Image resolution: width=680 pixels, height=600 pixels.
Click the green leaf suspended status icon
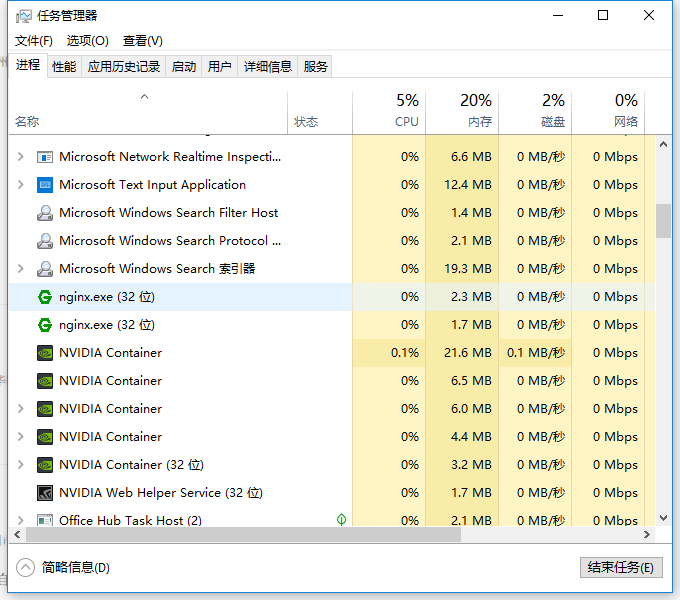click(x=341, y=519)
